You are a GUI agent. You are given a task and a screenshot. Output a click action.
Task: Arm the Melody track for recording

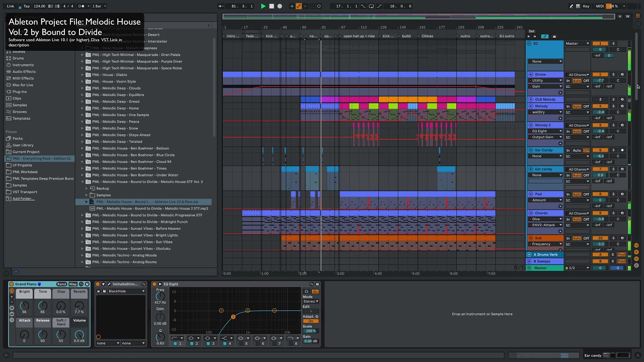(x=622, y=106)
